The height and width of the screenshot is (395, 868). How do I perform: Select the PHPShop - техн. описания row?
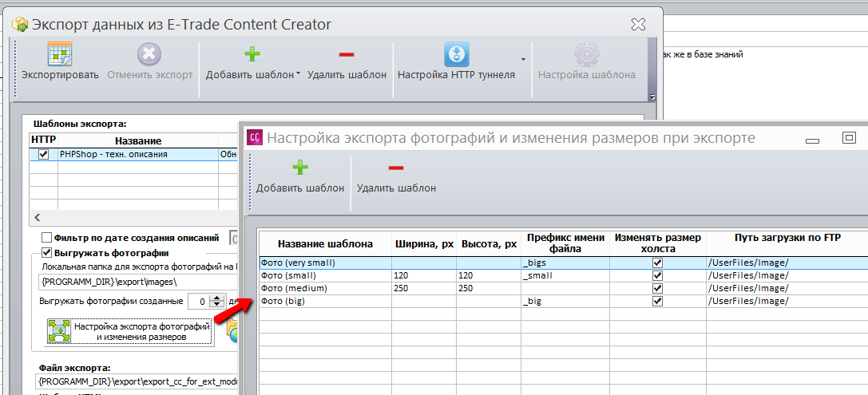[133, 154]
